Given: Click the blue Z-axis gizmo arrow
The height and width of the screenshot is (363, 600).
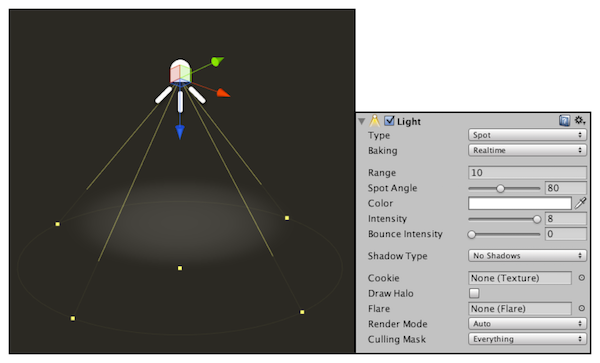Looking at the screenshot, I should [x=180, y=132].
